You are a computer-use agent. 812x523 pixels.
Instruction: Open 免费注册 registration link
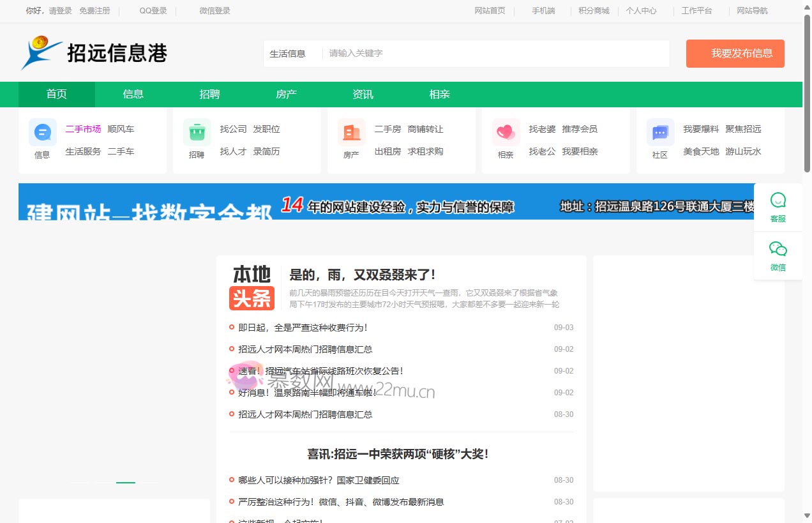tap(95, 10)
